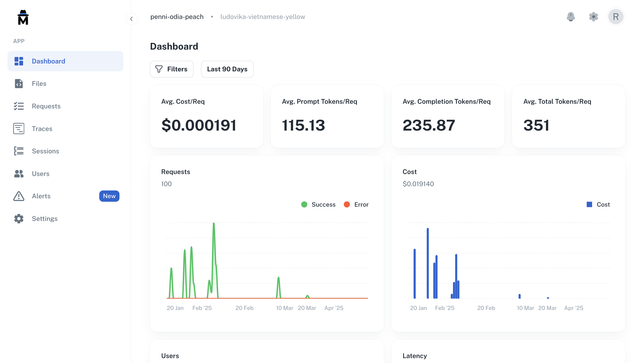
Task: Navigate to the Dashboard sidebar item
Action: tap(48, 61)
